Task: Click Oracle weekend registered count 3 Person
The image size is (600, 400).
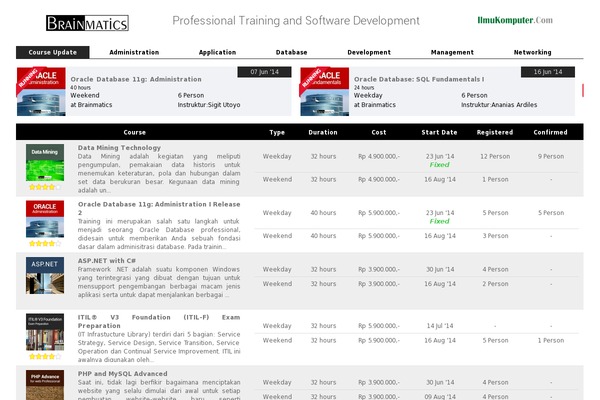Action: coord(495,236)
